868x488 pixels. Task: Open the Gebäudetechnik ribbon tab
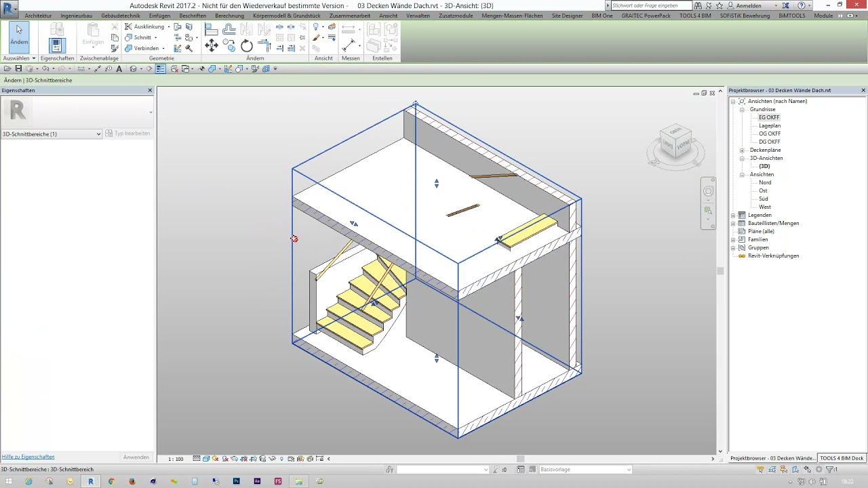(121, 16)
